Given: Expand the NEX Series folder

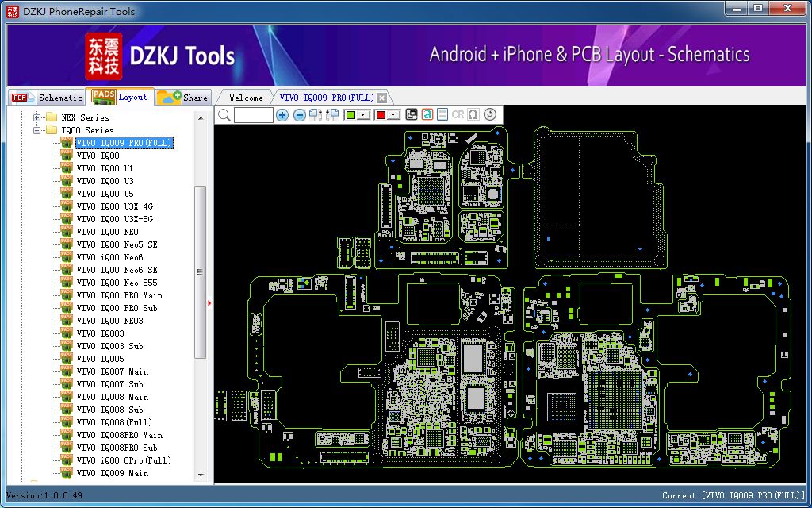Looking at the screenshot, I should click(36, 117).
